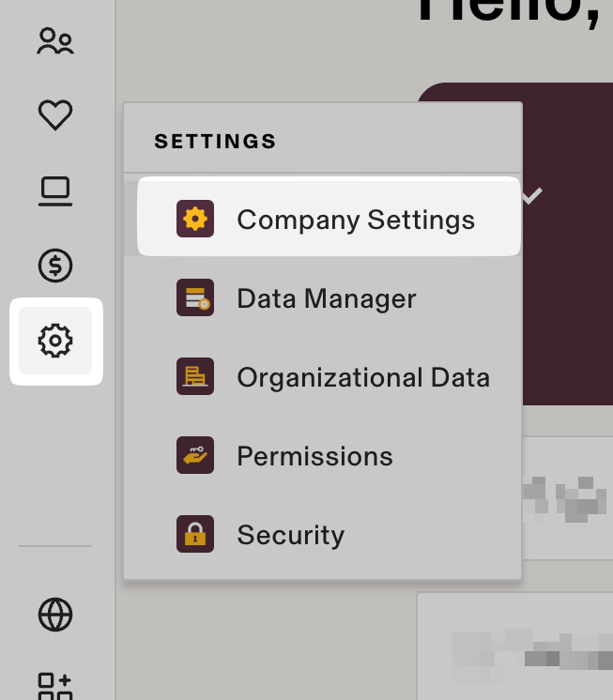Open the laptop devices icon in the sidebar
This screenshot has height=700, width=613.
[55, 191]
